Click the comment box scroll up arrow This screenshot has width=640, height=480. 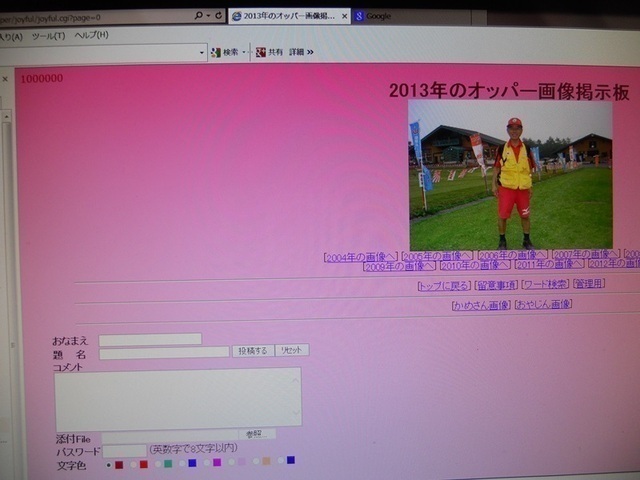pos(296,380)
